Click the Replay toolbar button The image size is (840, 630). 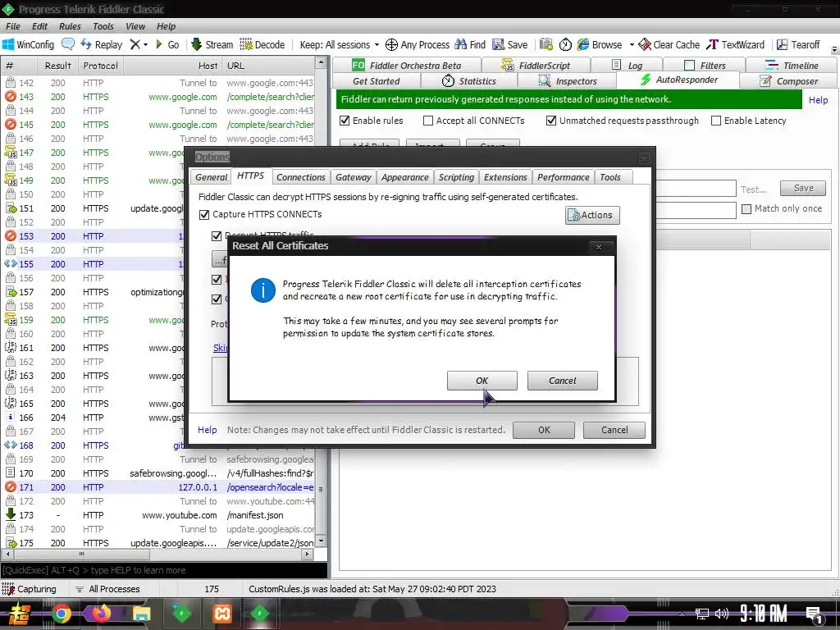click(x=102, y=44)
